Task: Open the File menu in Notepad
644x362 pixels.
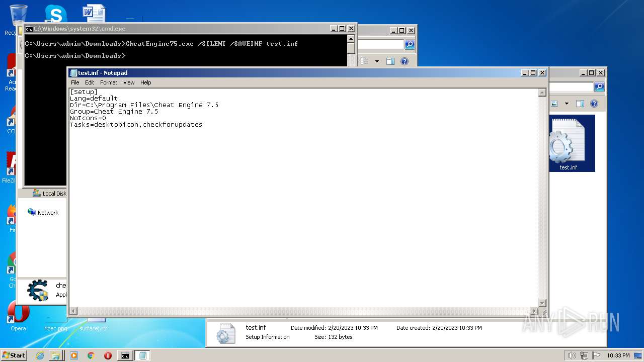Action: 75,82
